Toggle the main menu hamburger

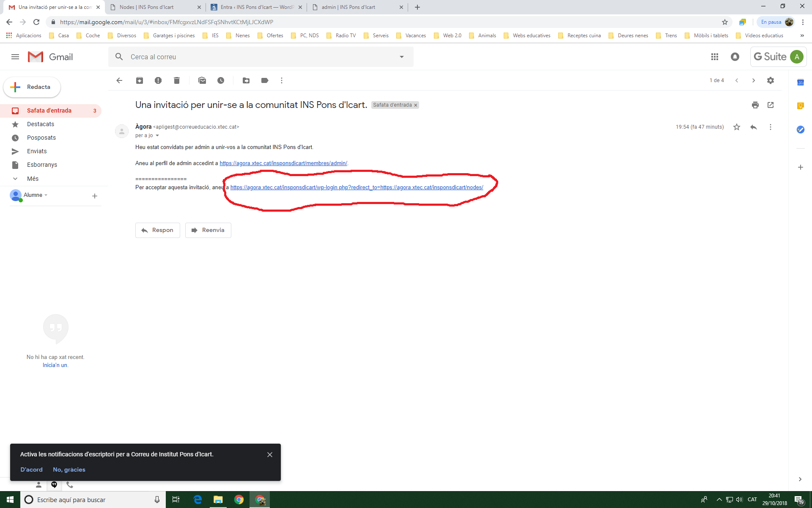pyautogui.click(x=15, y=57)
